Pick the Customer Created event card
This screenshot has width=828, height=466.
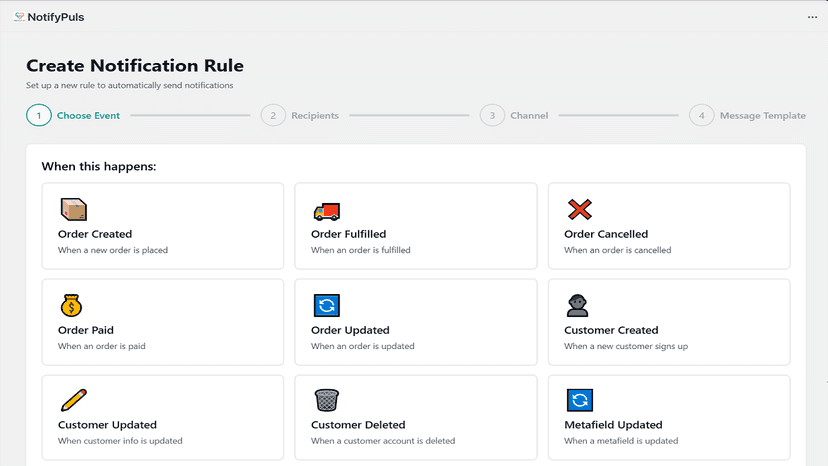(x=669, y=322)
